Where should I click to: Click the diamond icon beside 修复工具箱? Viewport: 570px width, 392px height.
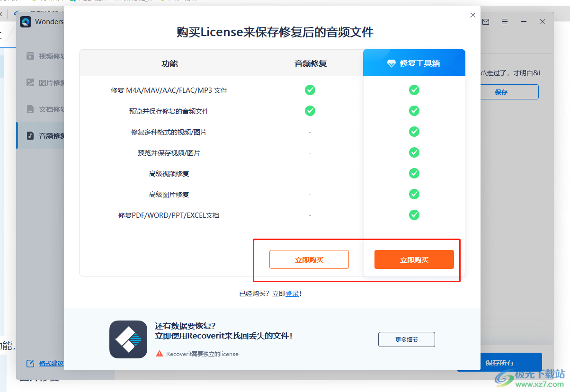point(391,63)
